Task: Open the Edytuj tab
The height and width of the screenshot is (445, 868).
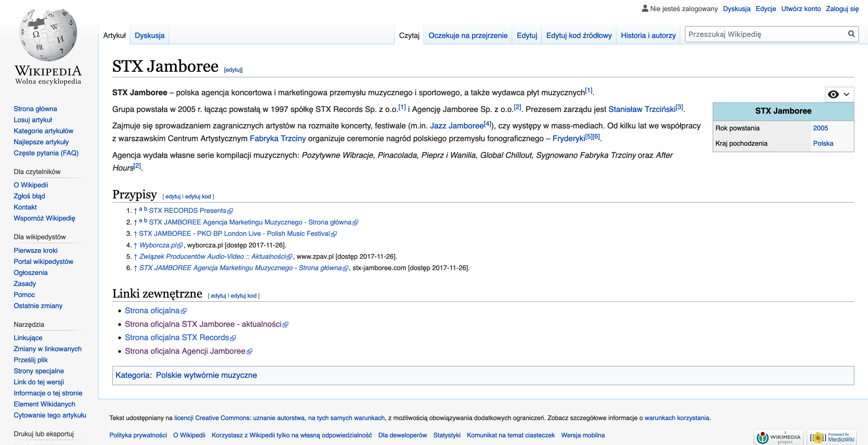Action: pos(527,35)
